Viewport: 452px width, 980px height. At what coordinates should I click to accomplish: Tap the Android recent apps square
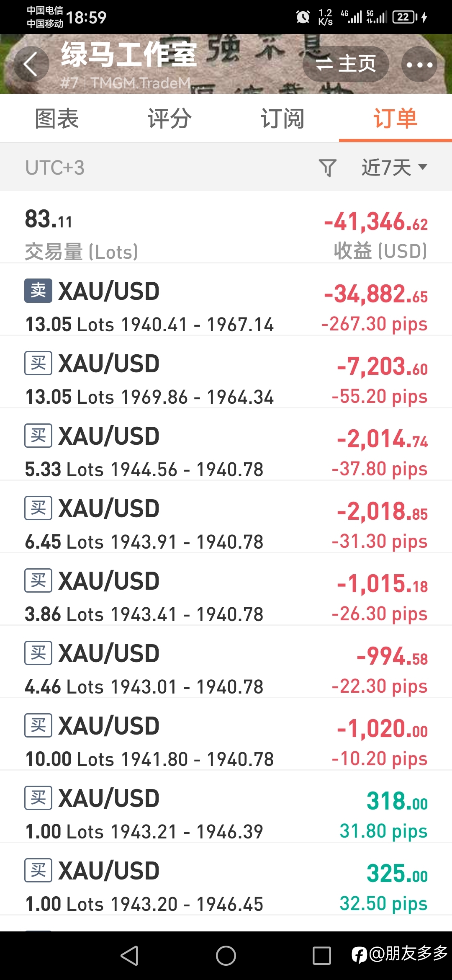[x=322, y=956]
